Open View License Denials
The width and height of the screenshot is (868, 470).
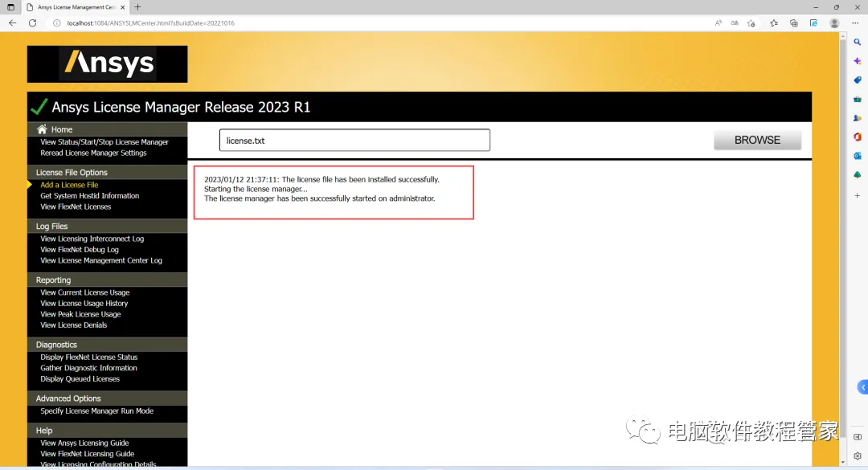pos(74,325)
